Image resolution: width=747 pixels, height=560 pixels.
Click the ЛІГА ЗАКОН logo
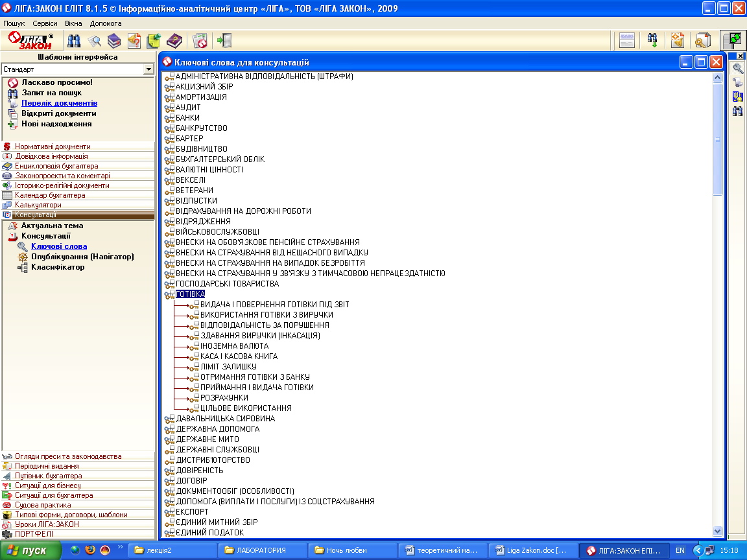tap(31, 41)
